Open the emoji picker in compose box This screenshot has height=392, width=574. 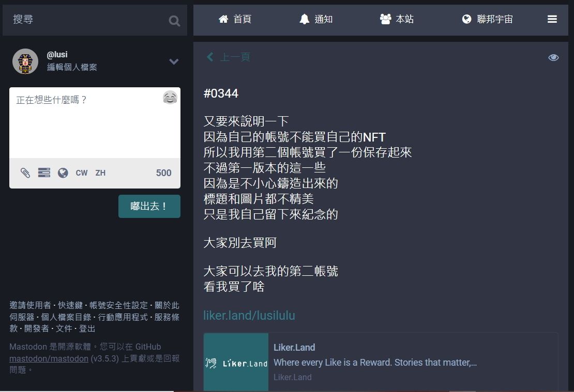[170, 97]
